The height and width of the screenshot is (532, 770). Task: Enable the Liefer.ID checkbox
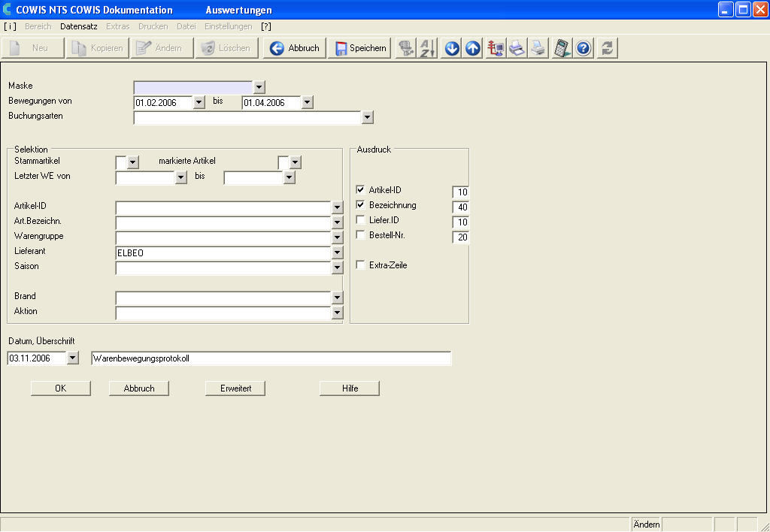pyautogui.click(x=360, y=220)
